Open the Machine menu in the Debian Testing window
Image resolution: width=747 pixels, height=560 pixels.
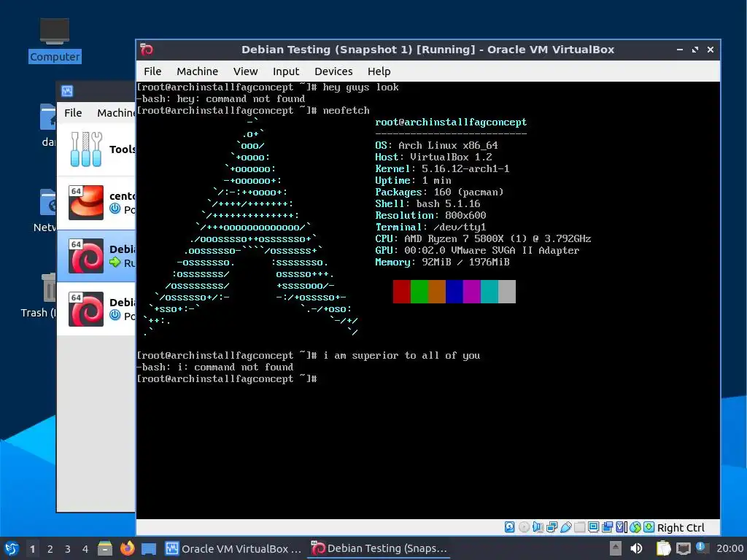197,71
